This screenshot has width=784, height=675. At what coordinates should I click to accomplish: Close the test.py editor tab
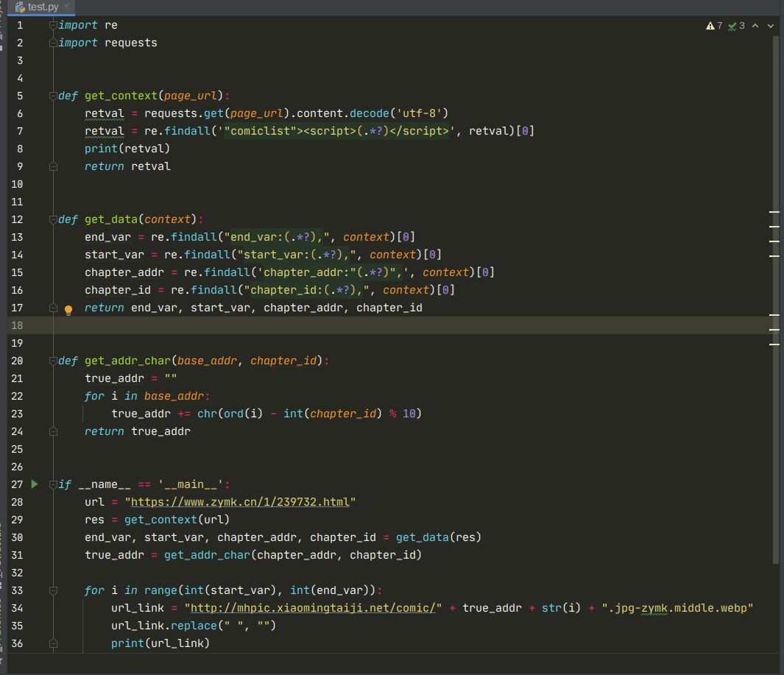[x=67, y=7]
